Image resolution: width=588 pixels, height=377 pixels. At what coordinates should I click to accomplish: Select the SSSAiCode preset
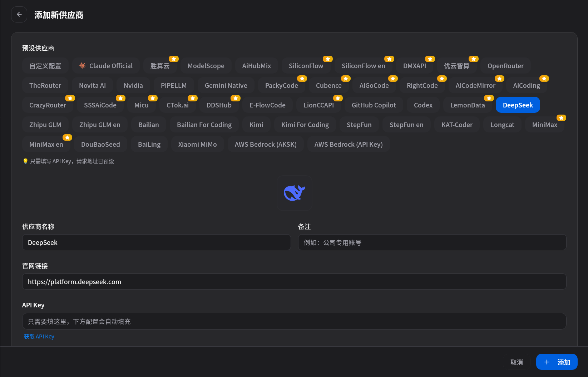click(100, 105)
